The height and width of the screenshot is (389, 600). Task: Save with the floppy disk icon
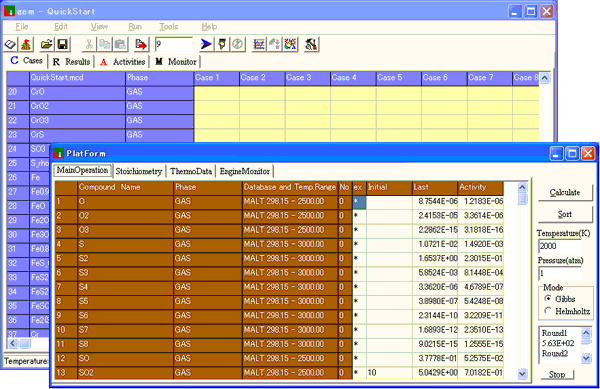[x=62, y=45]
